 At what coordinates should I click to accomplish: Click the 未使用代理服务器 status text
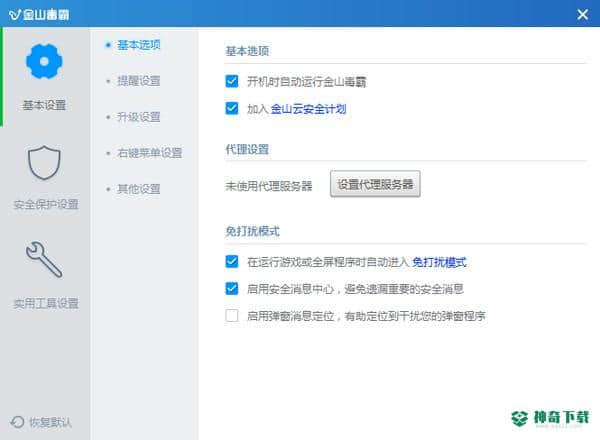point(269,186)
